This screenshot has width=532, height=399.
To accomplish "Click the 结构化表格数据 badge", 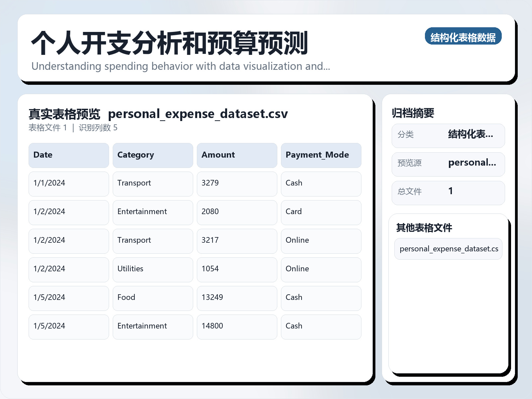I will click(x=464, y=37).
